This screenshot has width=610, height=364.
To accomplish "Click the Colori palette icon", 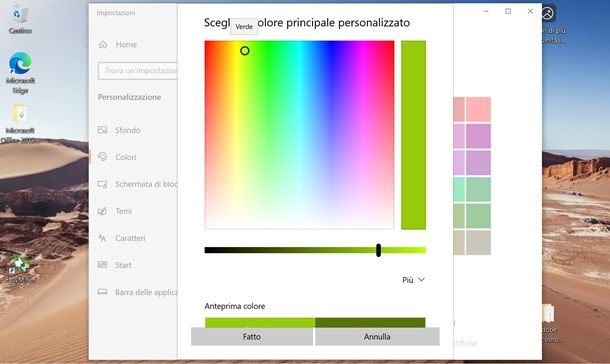I will 102,157.
